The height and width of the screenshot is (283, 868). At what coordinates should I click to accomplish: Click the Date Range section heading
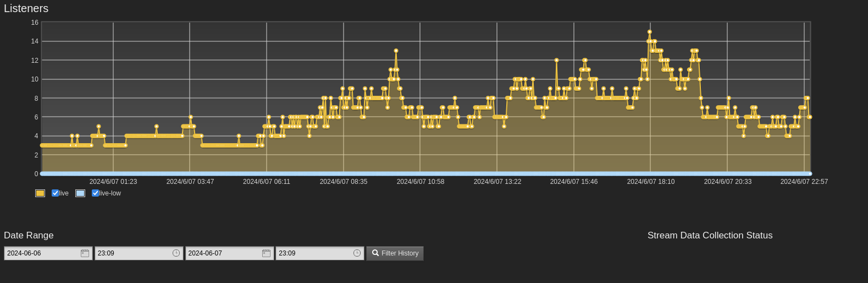pyautogui.click(x=29, y=236)
